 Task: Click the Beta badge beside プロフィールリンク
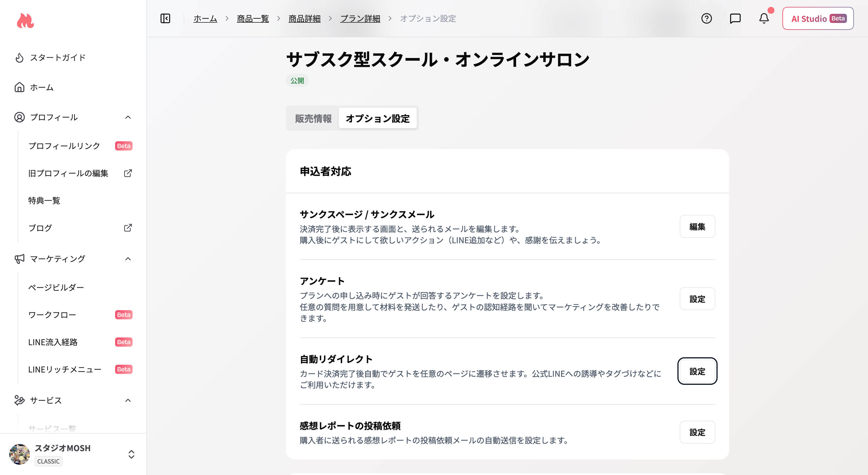(124, 146)
